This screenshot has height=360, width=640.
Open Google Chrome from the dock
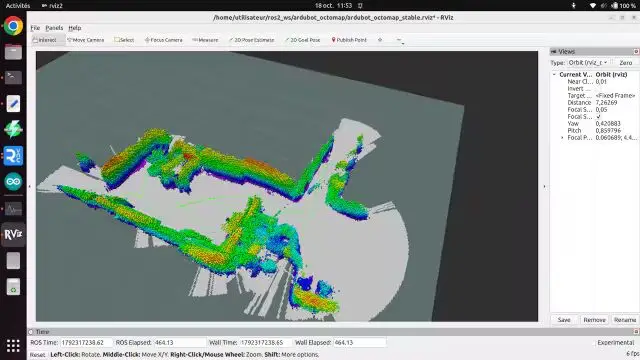13,26
